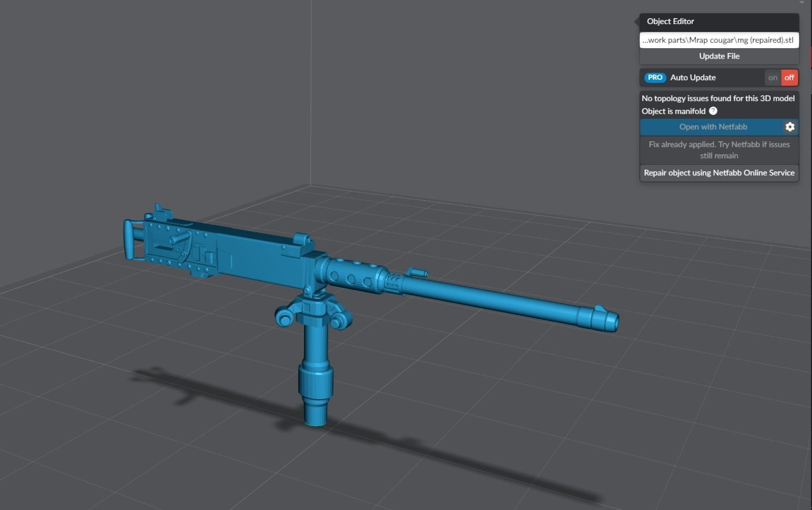
Task: Click Open with Netfabb button
Action: 712,127
